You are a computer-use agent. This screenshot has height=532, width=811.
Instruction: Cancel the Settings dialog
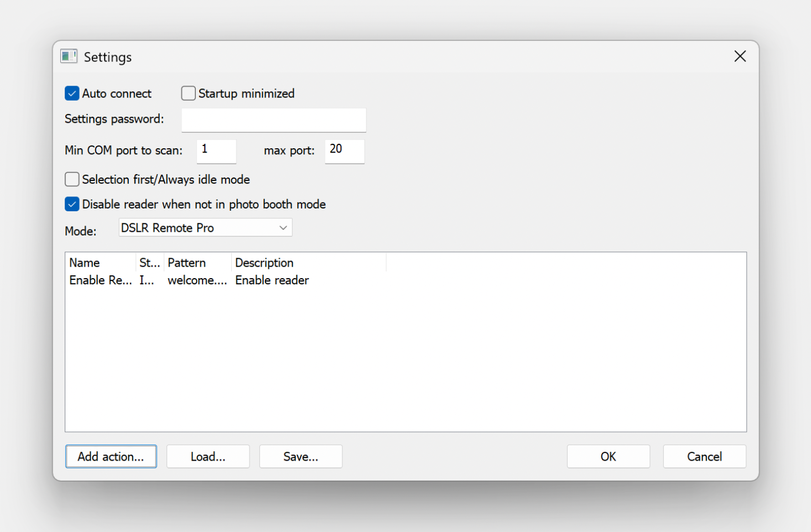(704, 457)
